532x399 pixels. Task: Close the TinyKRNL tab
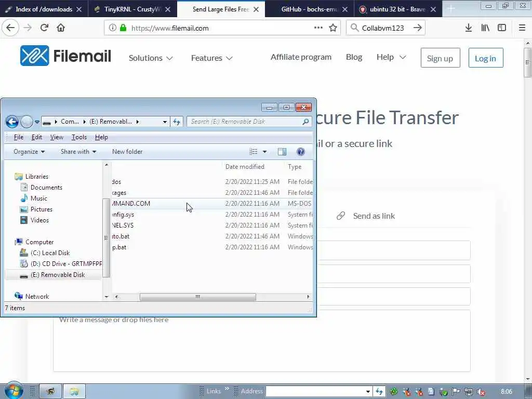click(x=168, y=9)
